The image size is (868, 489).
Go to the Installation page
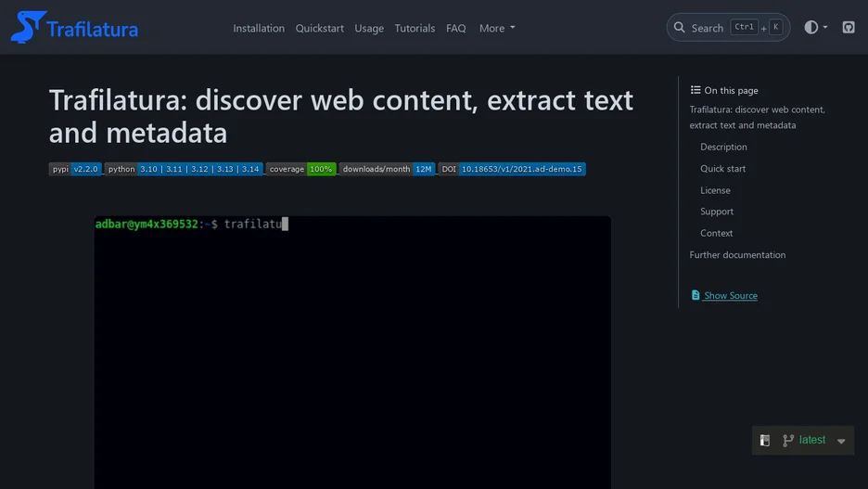[259, 28]
